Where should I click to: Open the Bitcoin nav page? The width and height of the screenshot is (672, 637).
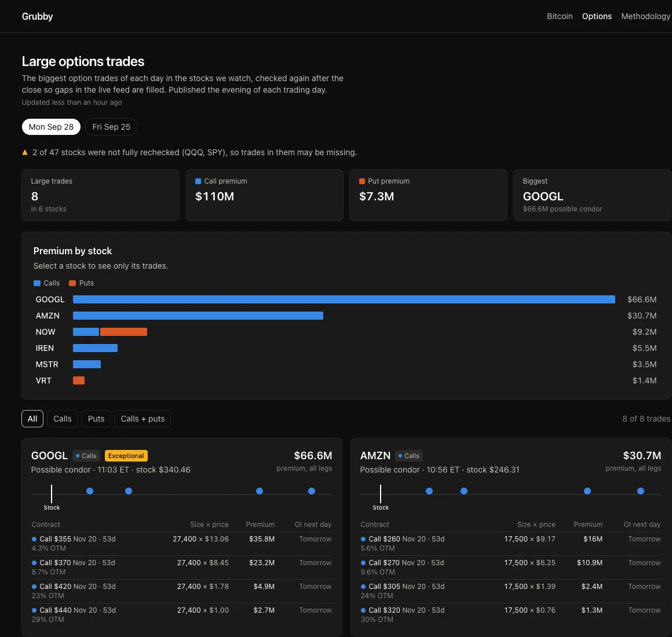(x=560, y=16)
